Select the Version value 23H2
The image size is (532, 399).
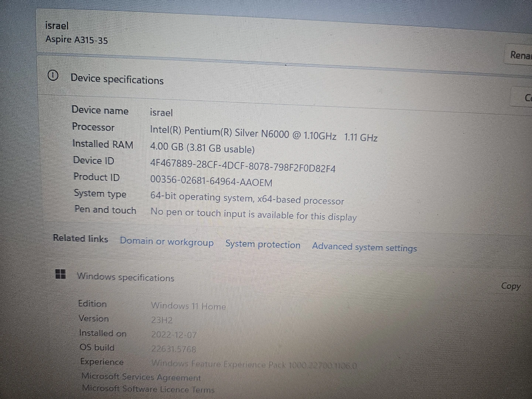click(x=162, y=320)
